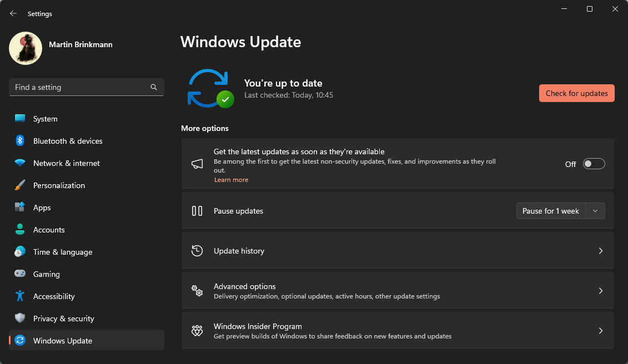628x364 pixels.
Task: Click the Advanced options gears icon
Action: 197,291
